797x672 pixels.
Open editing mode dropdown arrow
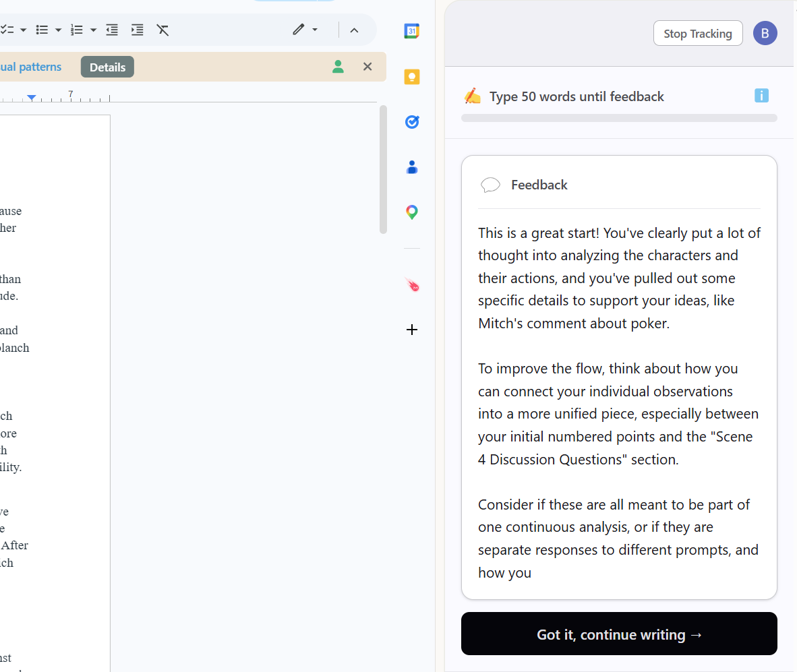pyautogui.click(x=315, y=30)
